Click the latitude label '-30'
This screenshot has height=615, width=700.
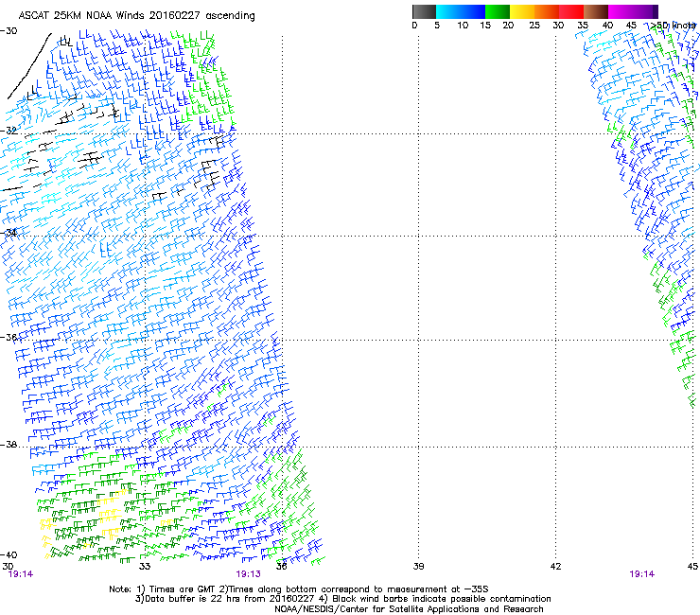(x=9, y=31)
